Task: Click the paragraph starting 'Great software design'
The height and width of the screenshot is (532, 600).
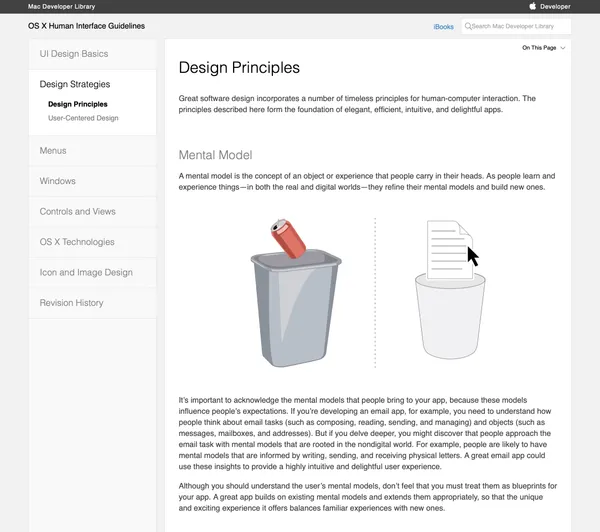Action: 357,104
